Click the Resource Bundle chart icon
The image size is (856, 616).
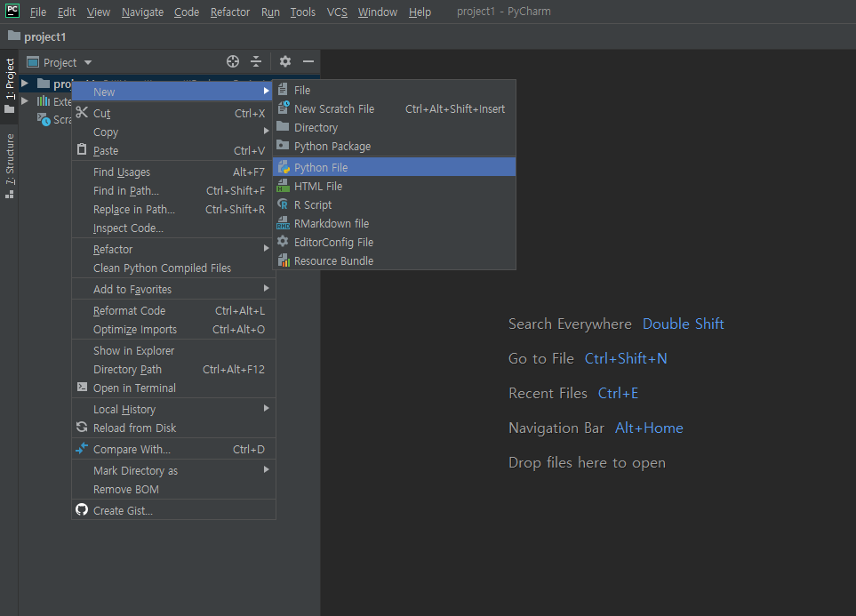(x=284, y=260)
